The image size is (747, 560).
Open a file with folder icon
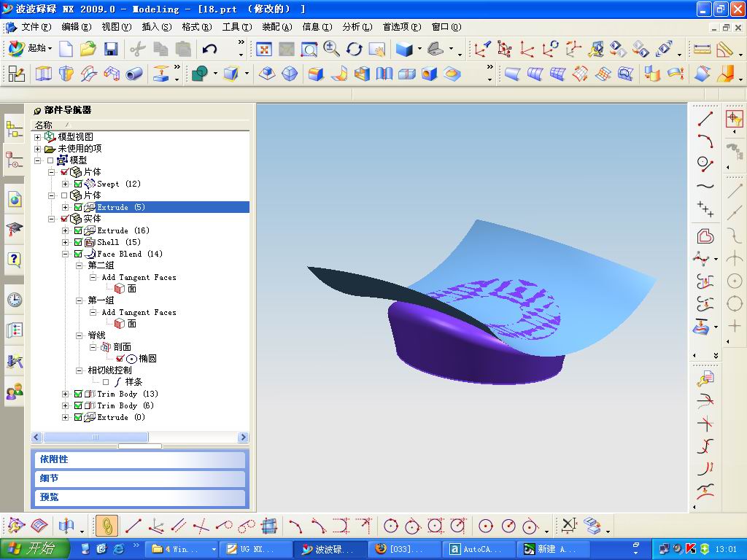tap(88, 49)
